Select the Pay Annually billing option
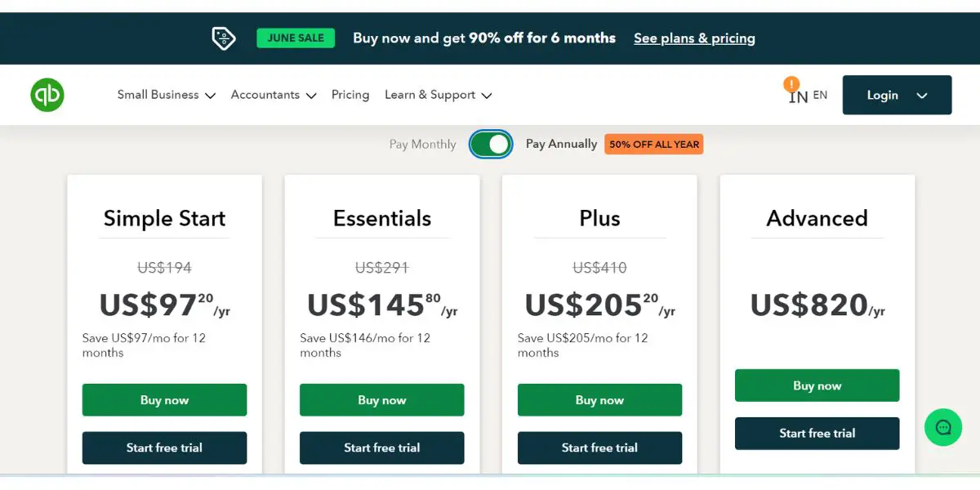The width and height of the screenshot is (980, 490). pyautogui.click(x=561, y=144)
